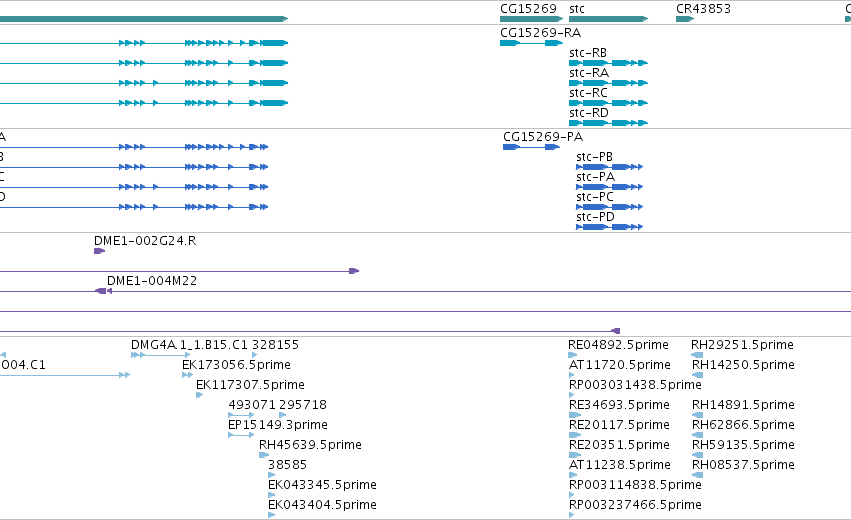Click the 295718 feature label
The width and height of the screenshot is (851, 520).
click(x=303, y=405)
